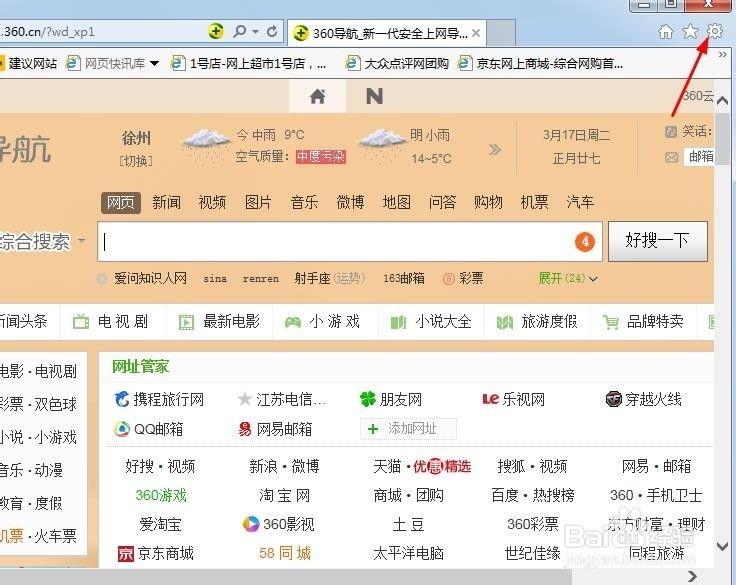Open QQ邮箱 site shortcut
This screenshot has height=585, width=736.
149,429
